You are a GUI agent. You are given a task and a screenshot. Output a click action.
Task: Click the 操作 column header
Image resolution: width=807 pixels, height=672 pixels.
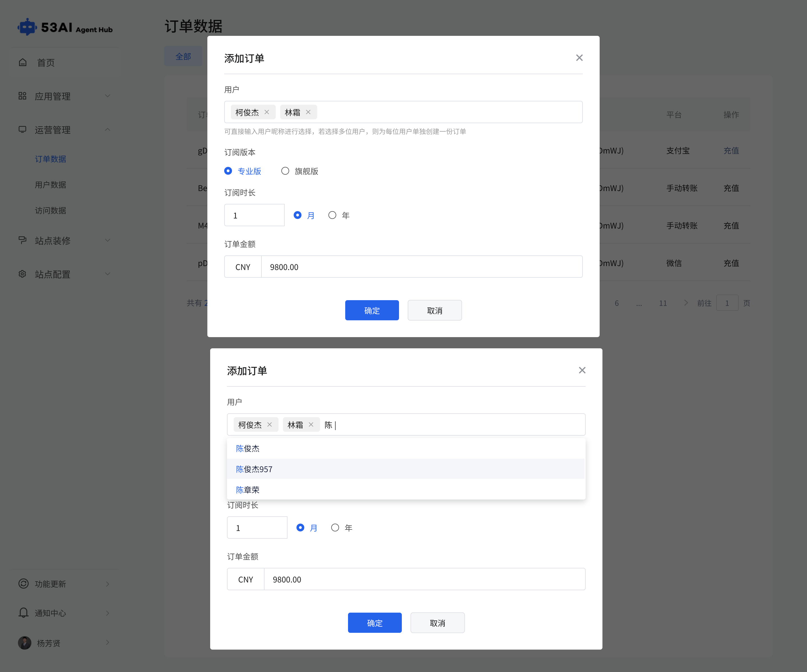(731, 115)
